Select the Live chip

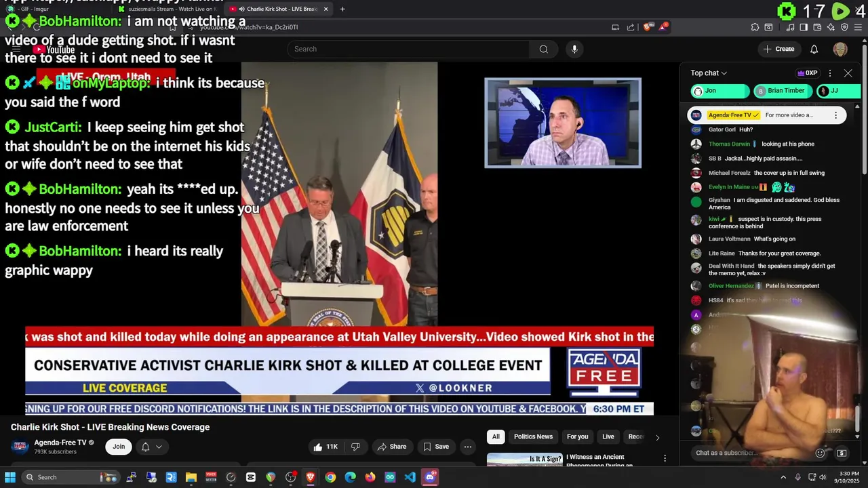click(608, 437)
